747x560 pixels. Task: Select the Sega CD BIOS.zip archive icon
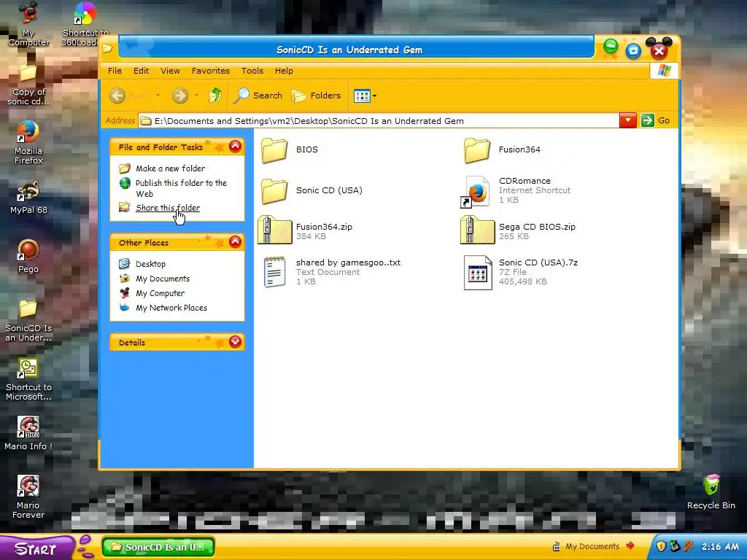(x=477, y=230)
